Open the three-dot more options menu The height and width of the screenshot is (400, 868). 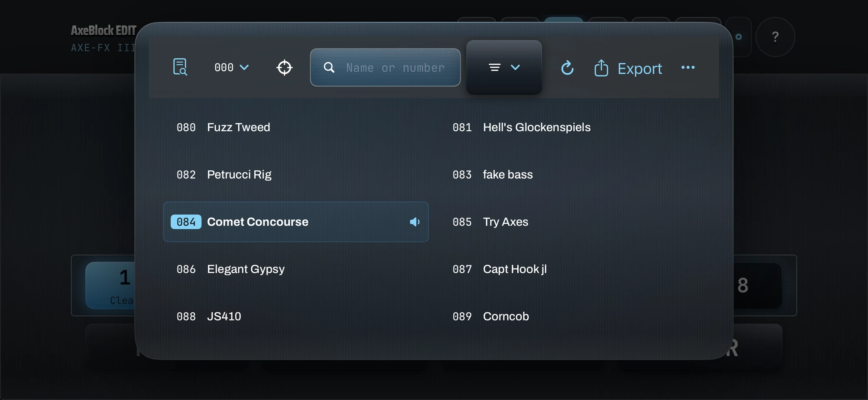[x=688, y=67]
